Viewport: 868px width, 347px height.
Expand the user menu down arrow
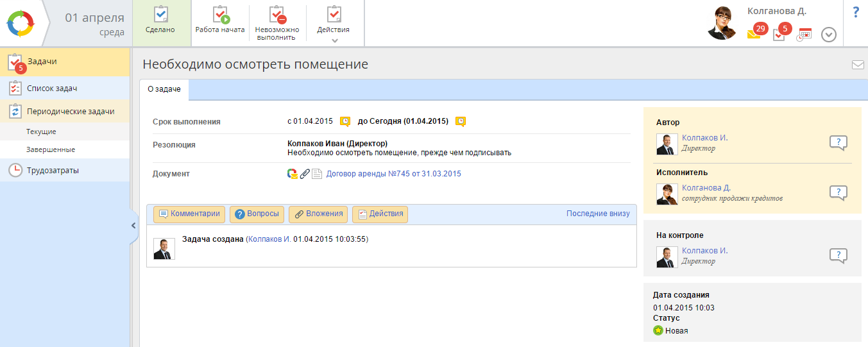point(829,35)
